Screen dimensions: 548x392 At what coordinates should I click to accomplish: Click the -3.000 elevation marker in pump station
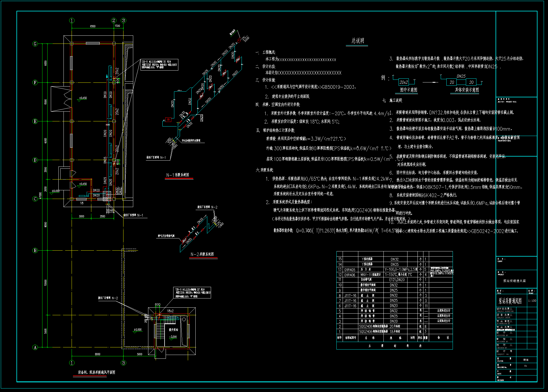click(x=173, y=337)
